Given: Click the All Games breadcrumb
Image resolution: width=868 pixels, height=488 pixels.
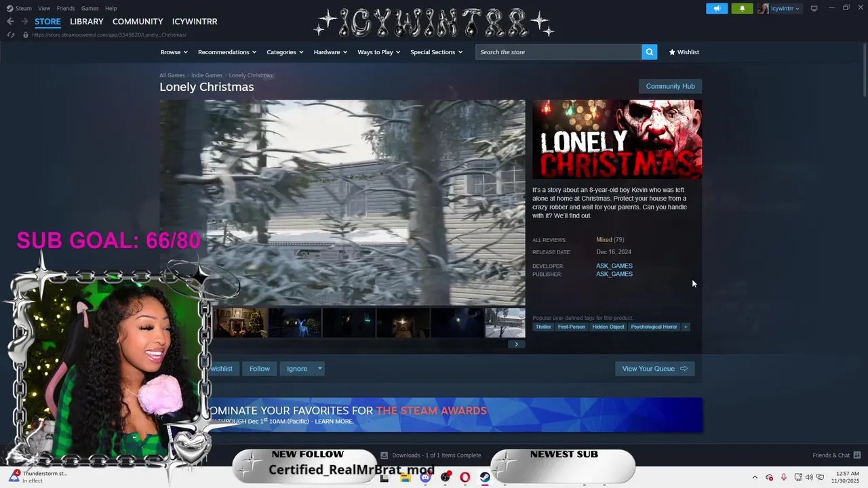Looking at the screenshot, I should click(x=172, y=75).
